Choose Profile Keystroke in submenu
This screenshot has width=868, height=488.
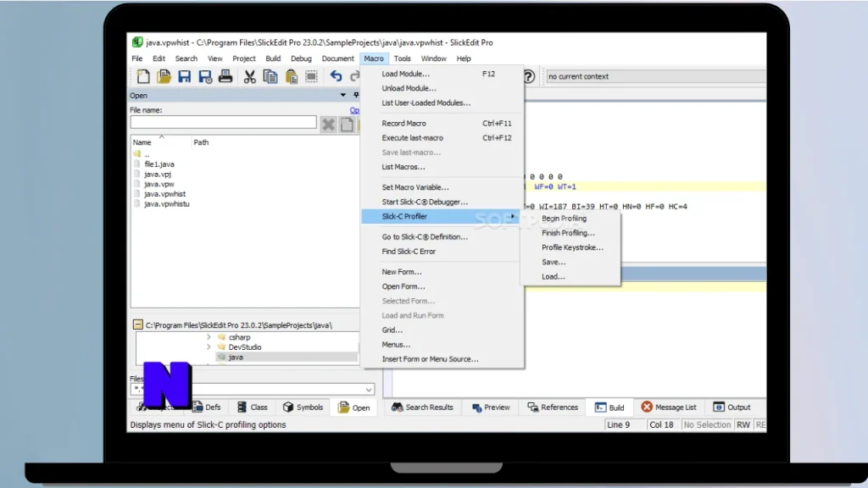click(570, 247)
